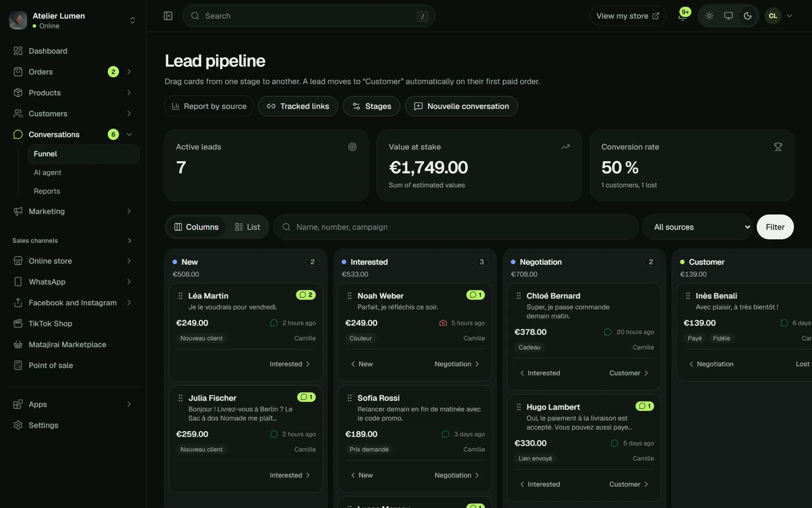The height and width of the screenshot is (508, 812).
Task: Collapse the sidebar panel icon
Action: pos(168,16)
